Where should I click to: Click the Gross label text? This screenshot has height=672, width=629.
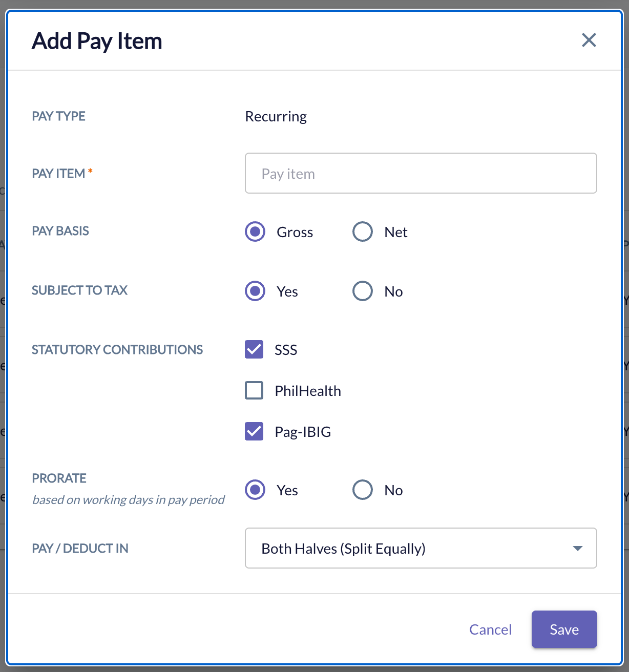[x=295, y=232]
